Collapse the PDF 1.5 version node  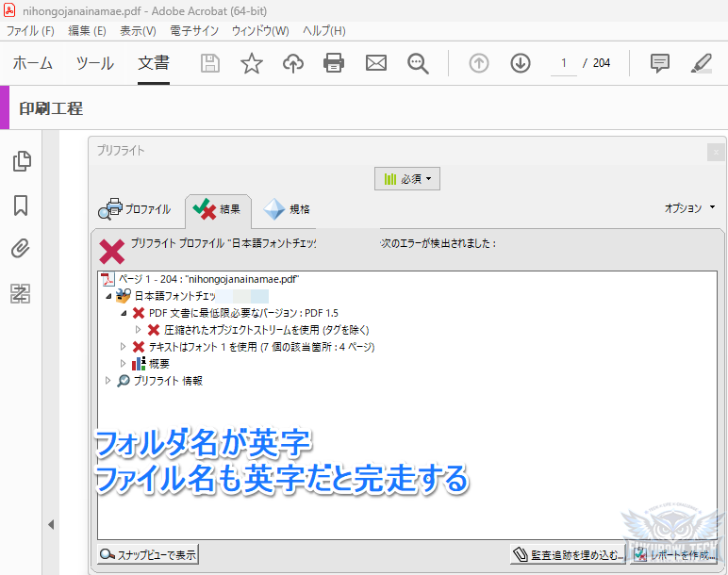pos(124,313)
